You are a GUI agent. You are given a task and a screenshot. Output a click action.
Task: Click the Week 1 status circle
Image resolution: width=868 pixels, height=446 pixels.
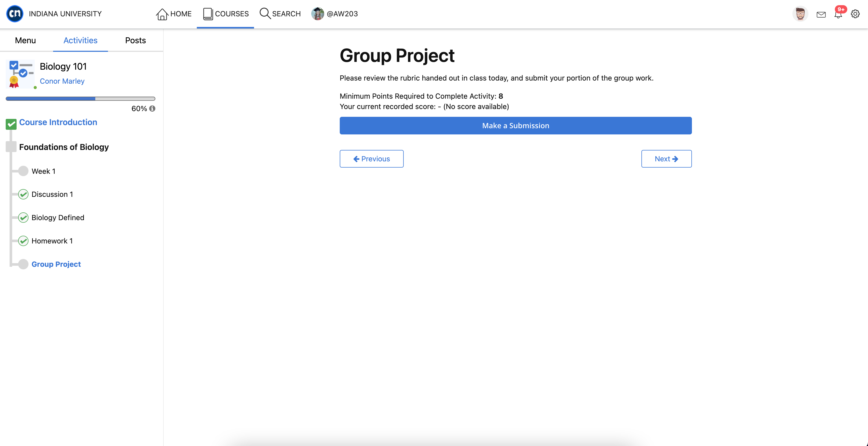click(x=23, y=171)
